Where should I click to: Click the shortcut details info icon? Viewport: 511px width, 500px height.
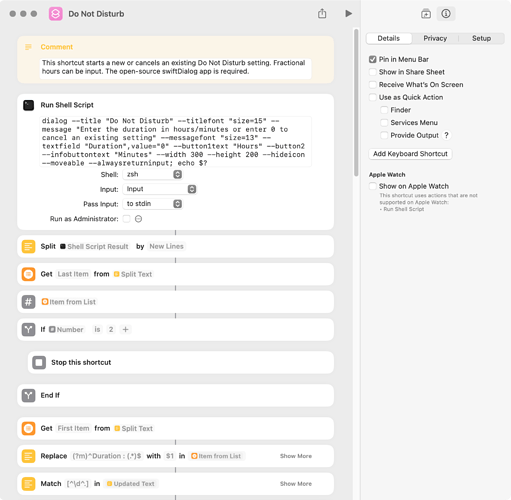446,14
